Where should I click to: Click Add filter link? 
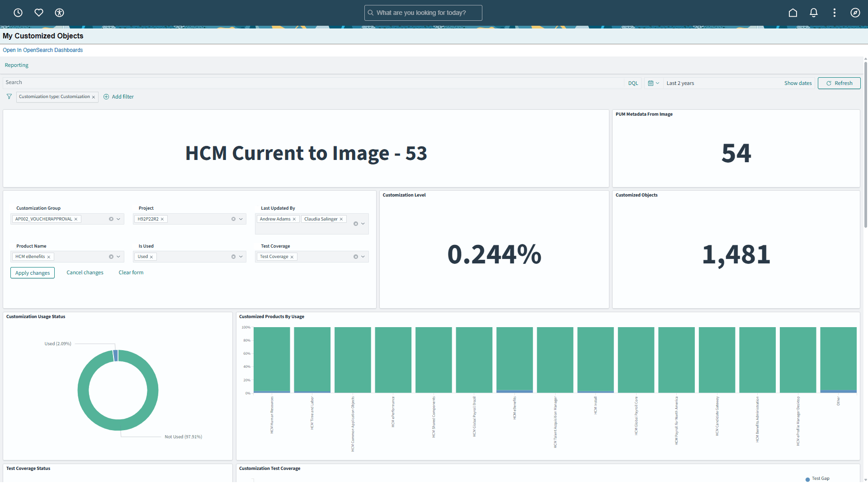pyautogui.click(x=123, y=97)
